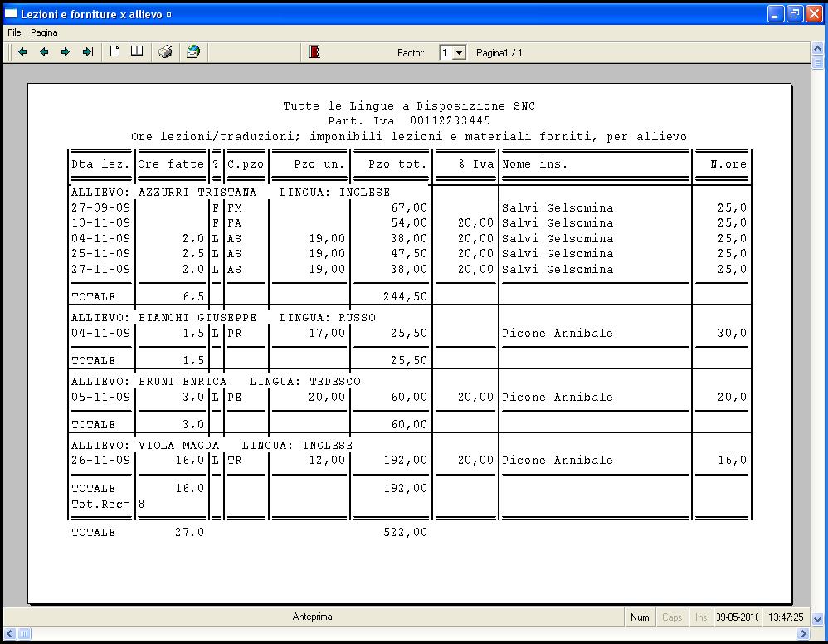The height and width of the screenshot is (644, 828).
Task: Click date 27-09-09 in first row
Action: coord(100,207)
